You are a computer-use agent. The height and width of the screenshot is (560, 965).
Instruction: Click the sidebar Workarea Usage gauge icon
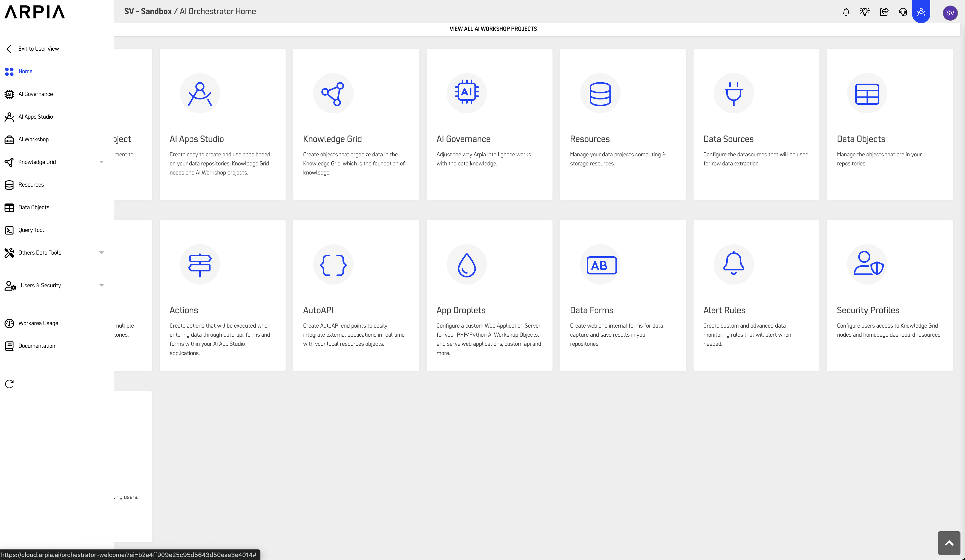click(x=9, y=324)
